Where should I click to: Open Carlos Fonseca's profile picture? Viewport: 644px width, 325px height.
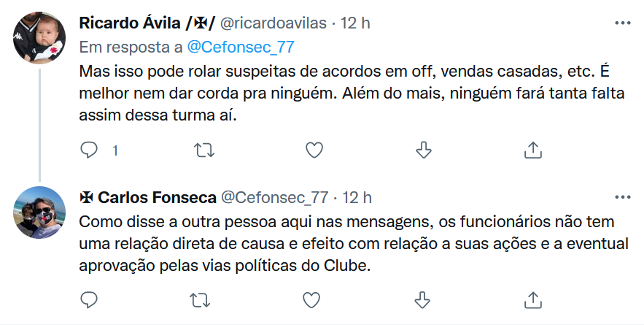pyautogui.click(x=40, y=212)
